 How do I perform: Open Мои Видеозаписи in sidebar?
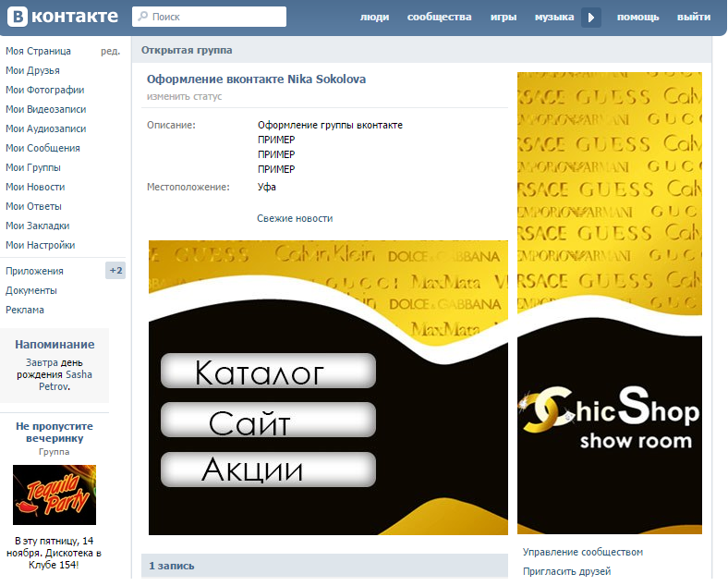(45, 110)
